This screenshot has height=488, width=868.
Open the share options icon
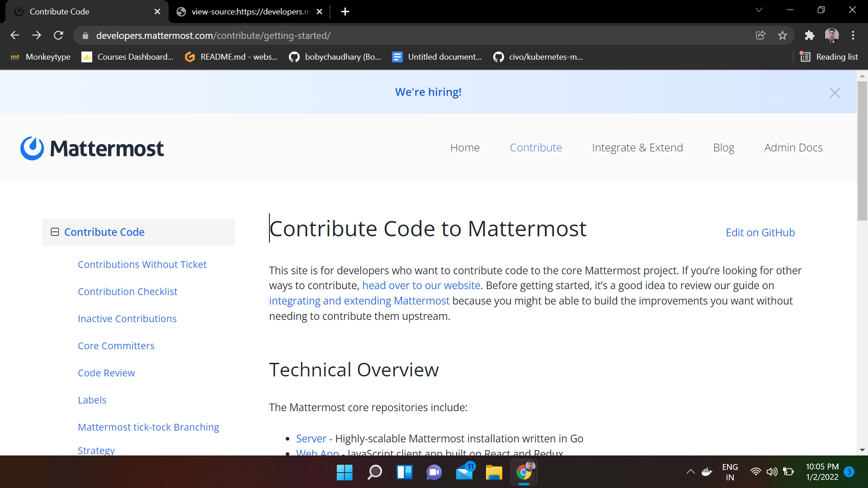[761, 35]
